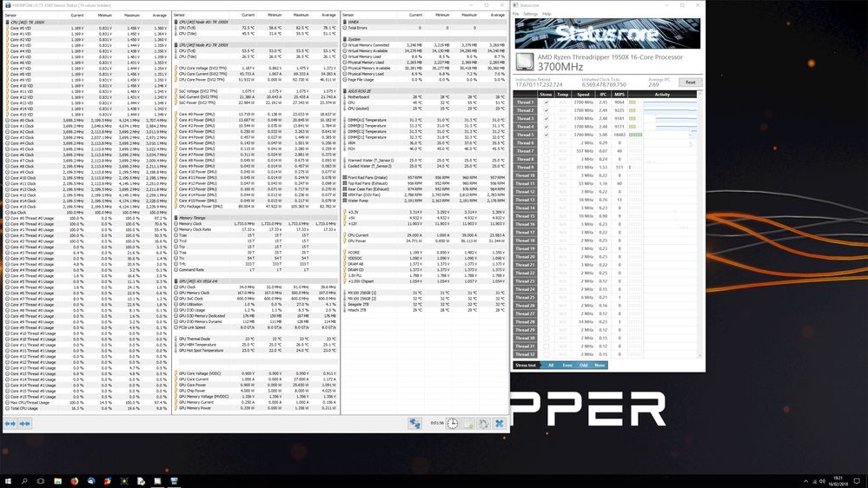Click the volume icon in system tray
Image resolution: width=868 pixels, height=488 pixels.
click(x=822, y=481)
